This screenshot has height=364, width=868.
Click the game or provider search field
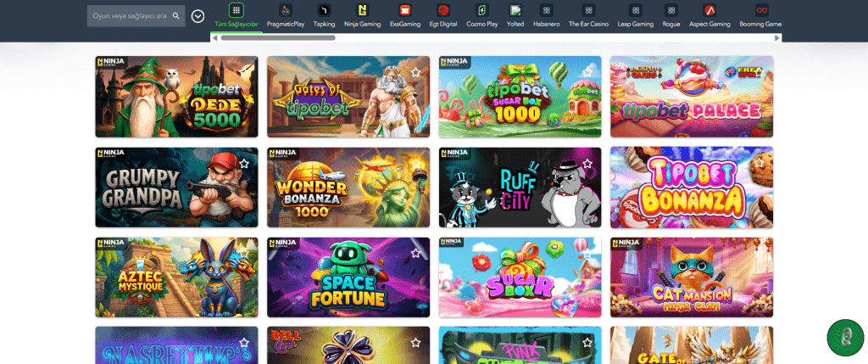coord(127,16)
